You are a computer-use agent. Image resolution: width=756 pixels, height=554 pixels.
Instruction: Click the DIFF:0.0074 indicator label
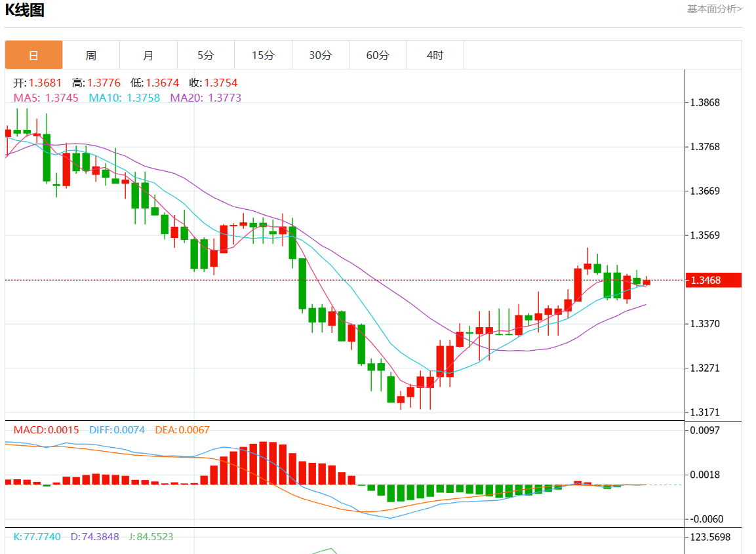pyautogui.click(x=117, y=430)
